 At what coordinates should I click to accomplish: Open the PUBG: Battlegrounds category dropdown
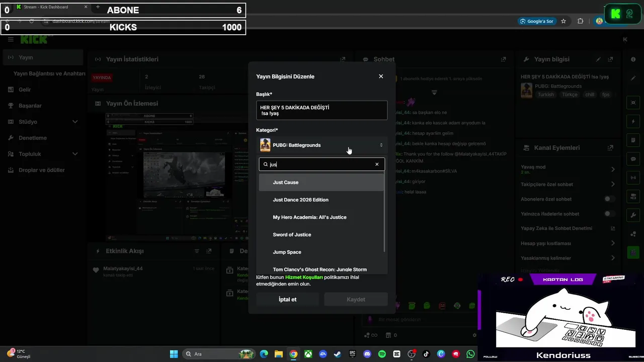click(321, 145)
